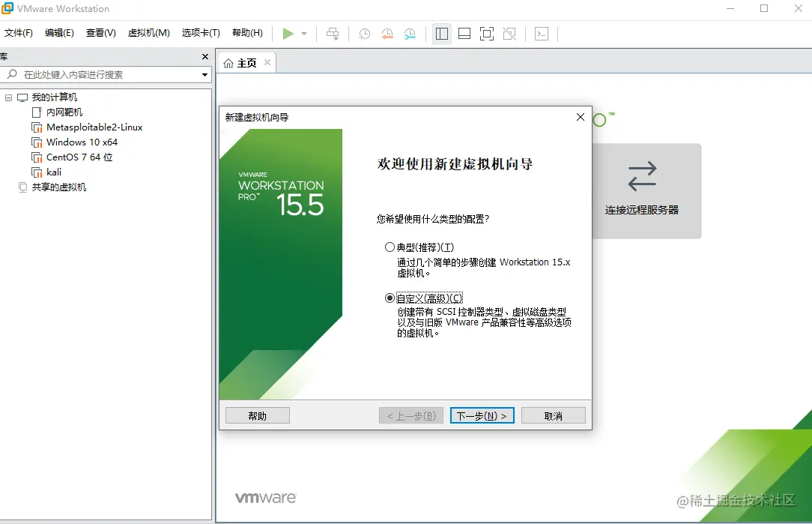Open the 帮助(H) menu
Viewport: 812px width, 524px height.
pyautogui.click(x=247, y=33)
